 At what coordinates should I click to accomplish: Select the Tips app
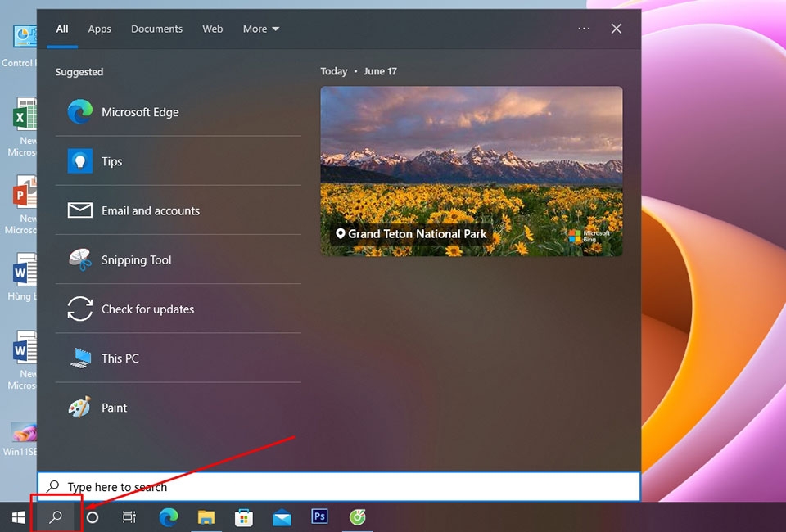pyautogui.click(x=111, y=161)
